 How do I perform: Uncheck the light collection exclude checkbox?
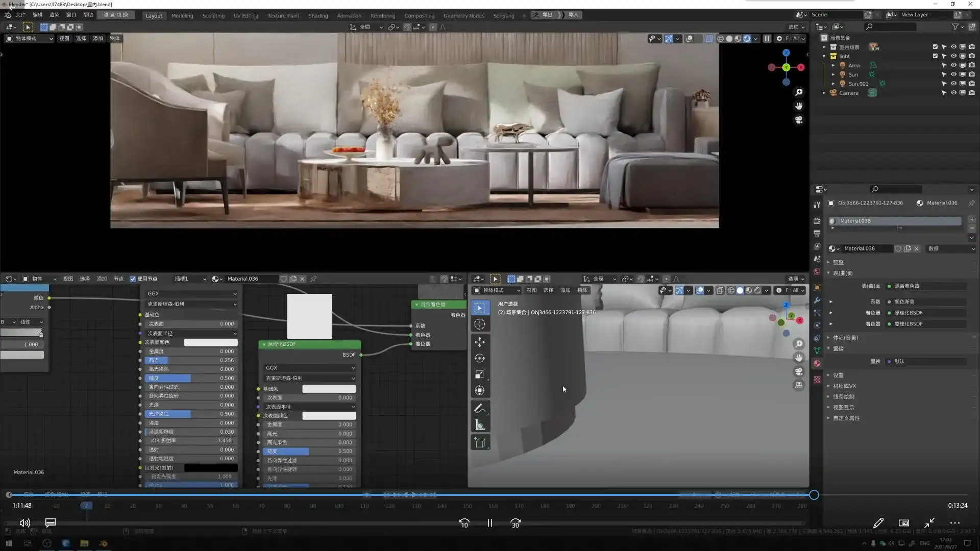pyautogui.click(x=935, y=56)
